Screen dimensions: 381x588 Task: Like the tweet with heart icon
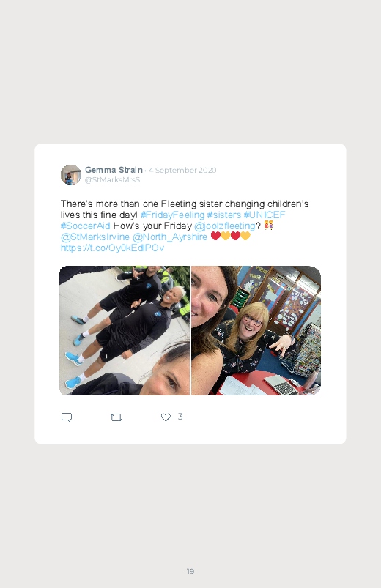(166, 417)
